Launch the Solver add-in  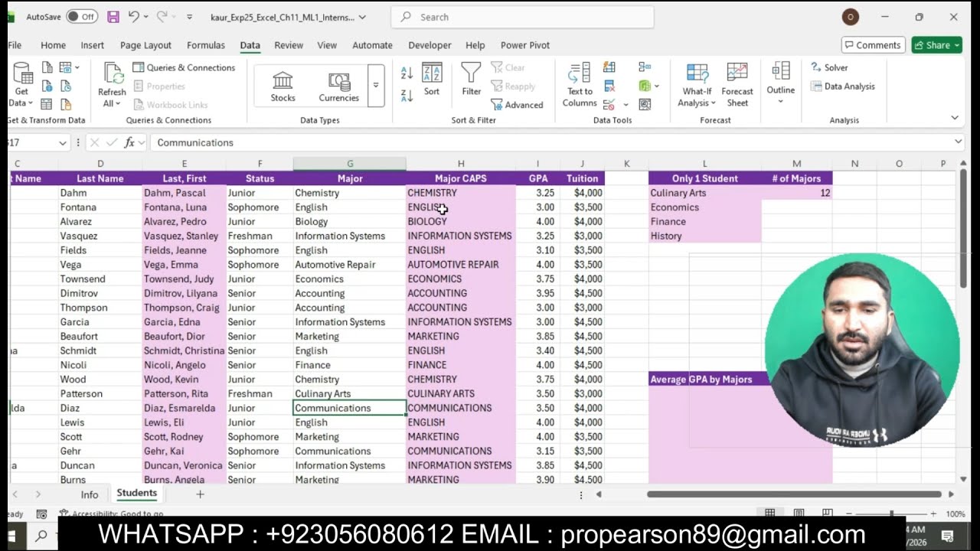tap(829, 67)
